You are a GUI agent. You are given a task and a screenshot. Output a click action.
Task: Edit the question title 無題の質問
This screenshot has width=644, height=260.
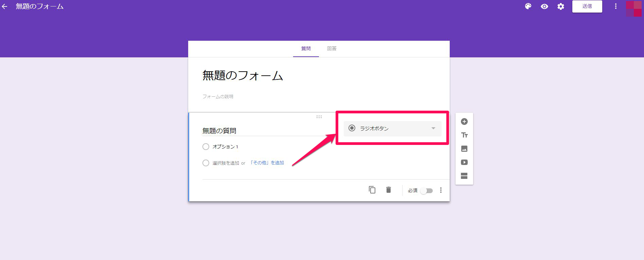tap(219, 131)
